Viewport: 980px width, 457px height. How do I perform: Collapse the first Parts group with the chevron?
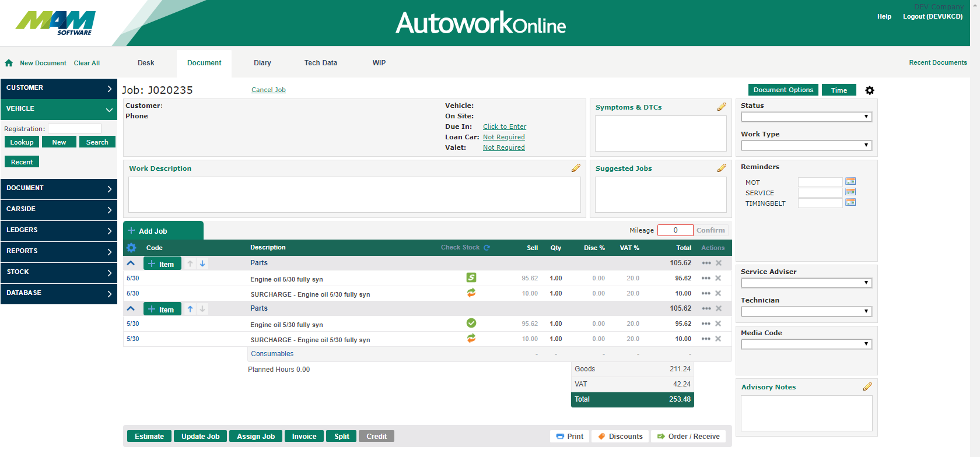pos(131,263)
